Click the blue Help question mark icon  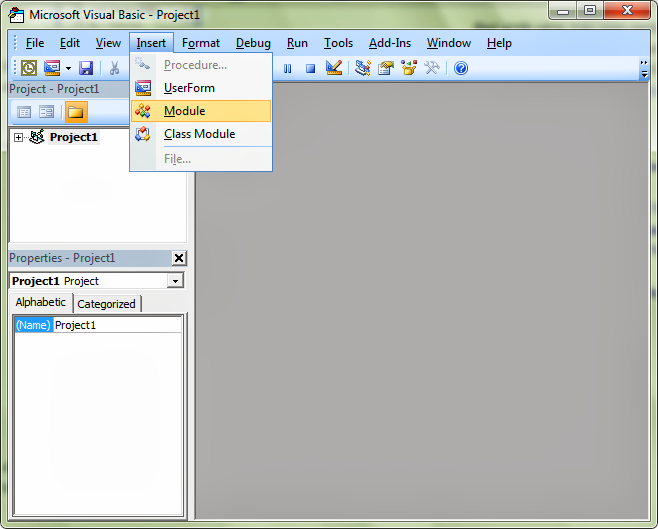coord(461,68)
